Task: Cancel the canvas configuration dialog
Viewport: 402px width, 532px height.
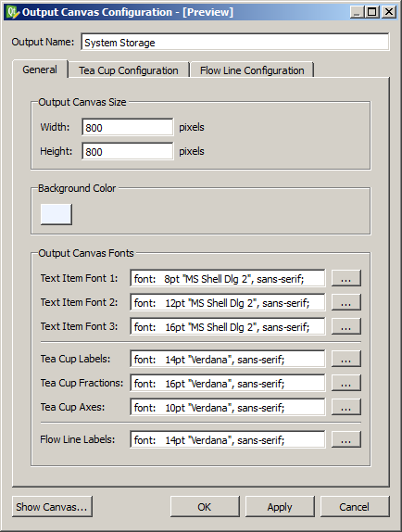Action: (355, 507)
